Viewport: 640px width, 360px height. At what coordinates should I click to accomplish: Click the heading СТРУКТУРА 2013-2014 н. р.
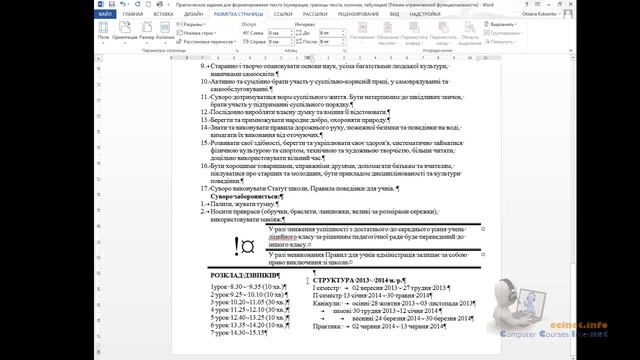[358, 280]
